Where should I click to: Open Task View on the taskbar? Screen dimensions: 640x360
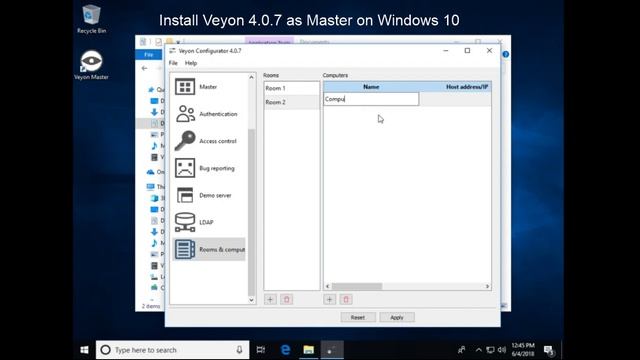(261, 350)
